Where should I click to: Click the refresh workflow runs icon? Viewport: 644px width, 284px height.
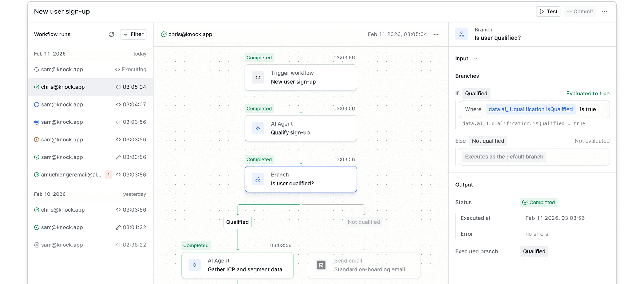point(111,34)
